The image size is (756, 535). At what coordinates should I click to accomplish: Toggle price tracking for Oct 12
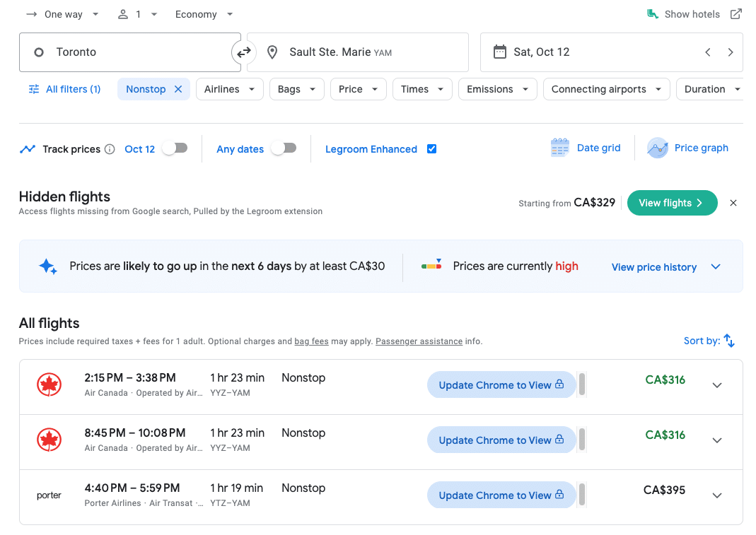175,148
